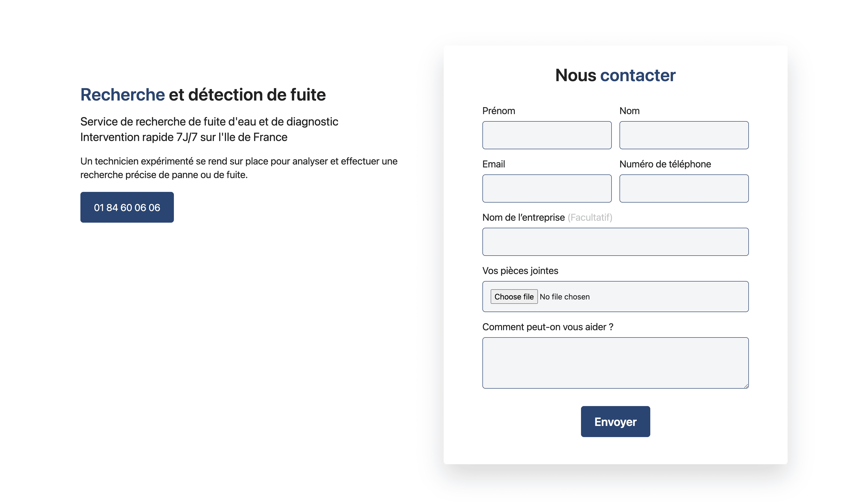Select the Numéro de téléphone input field
Screen dimensions: 868x502
coord(684,188)
